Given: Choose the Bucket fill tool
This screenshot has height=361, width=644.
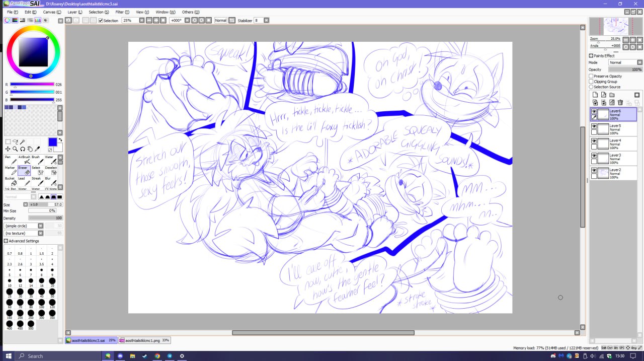Looking at the screenshot, I should point(11,181).
